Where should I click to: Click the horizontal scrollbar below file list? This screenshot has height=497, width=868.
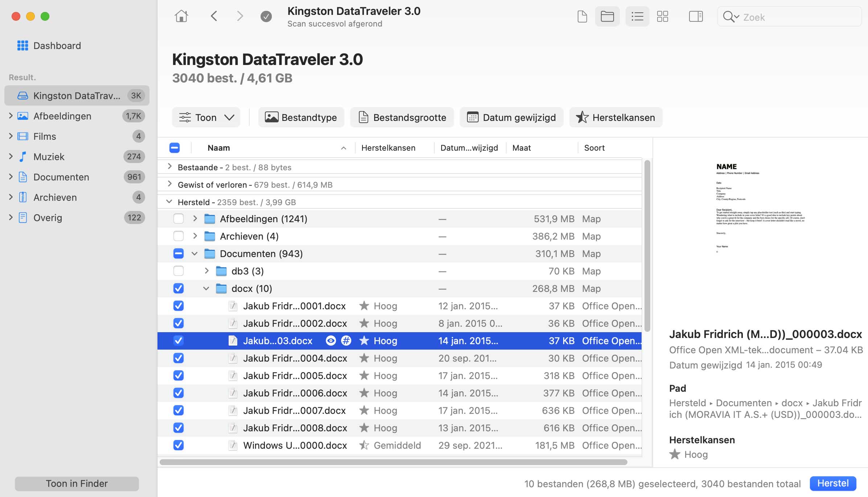coord(393,462)
